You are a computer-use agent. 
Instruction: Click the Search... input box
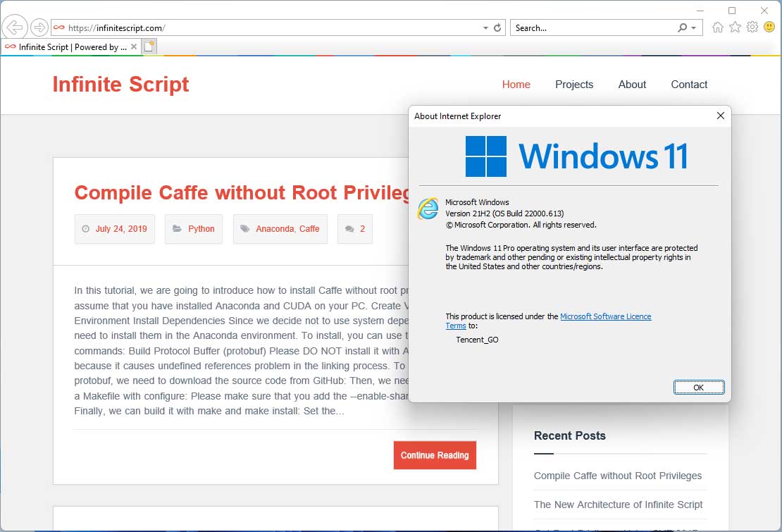click(x=593, y=28)
